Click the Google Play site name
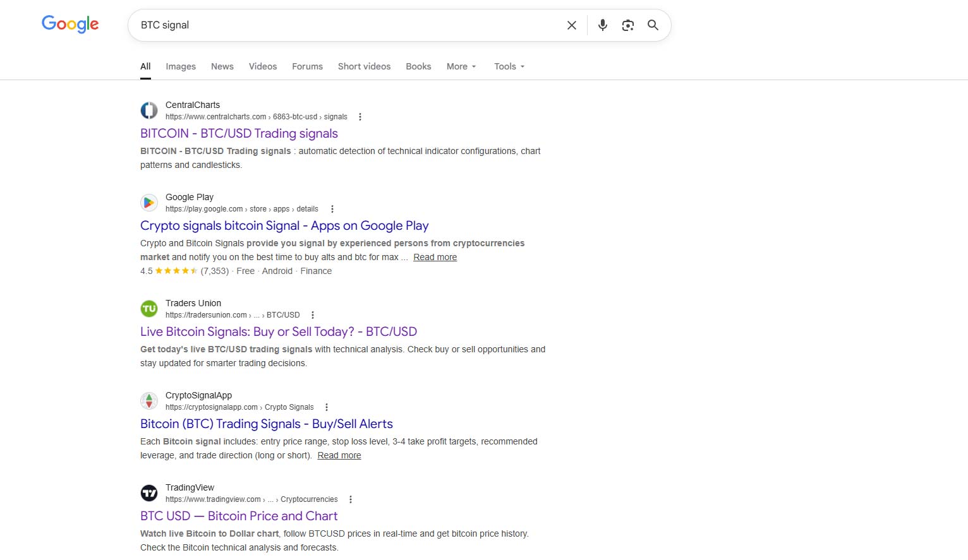Screen dimensions: 968x560 190,197
